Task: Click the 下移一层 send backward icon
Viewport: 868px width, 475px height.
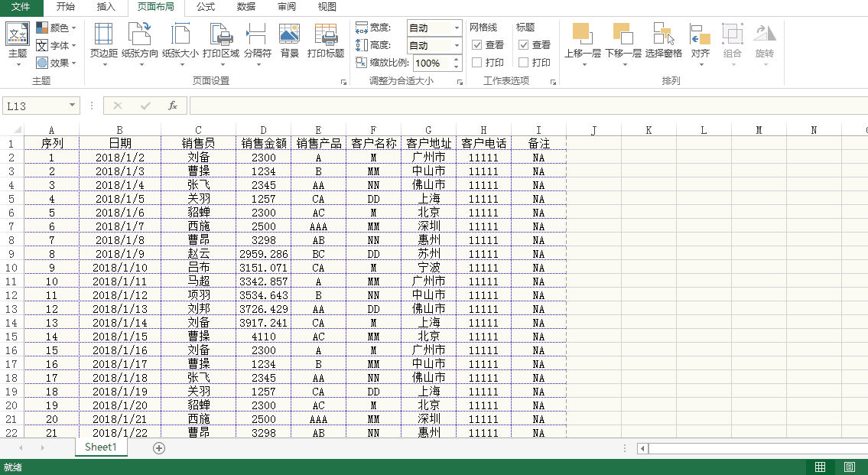Action: tap(623, 34)
